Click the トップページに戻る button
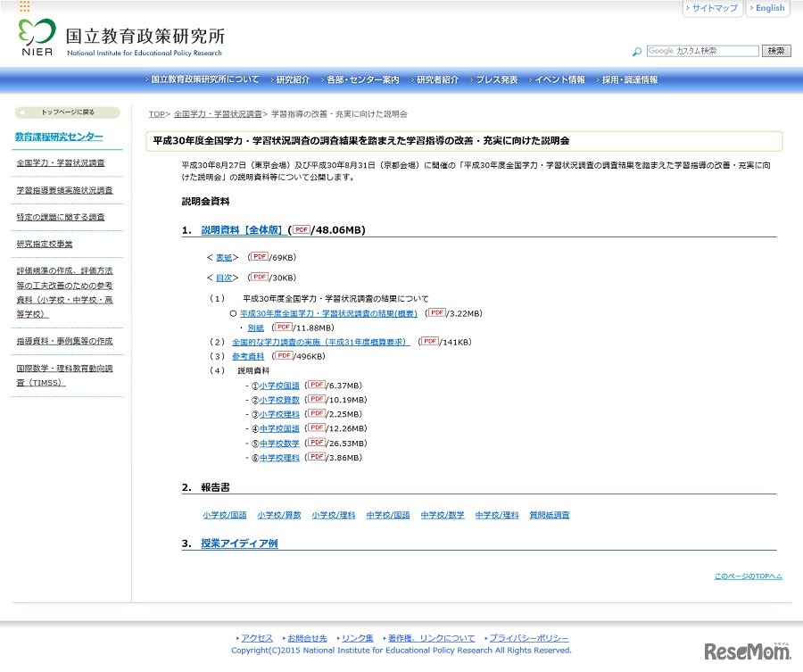 tap(68, 112)
